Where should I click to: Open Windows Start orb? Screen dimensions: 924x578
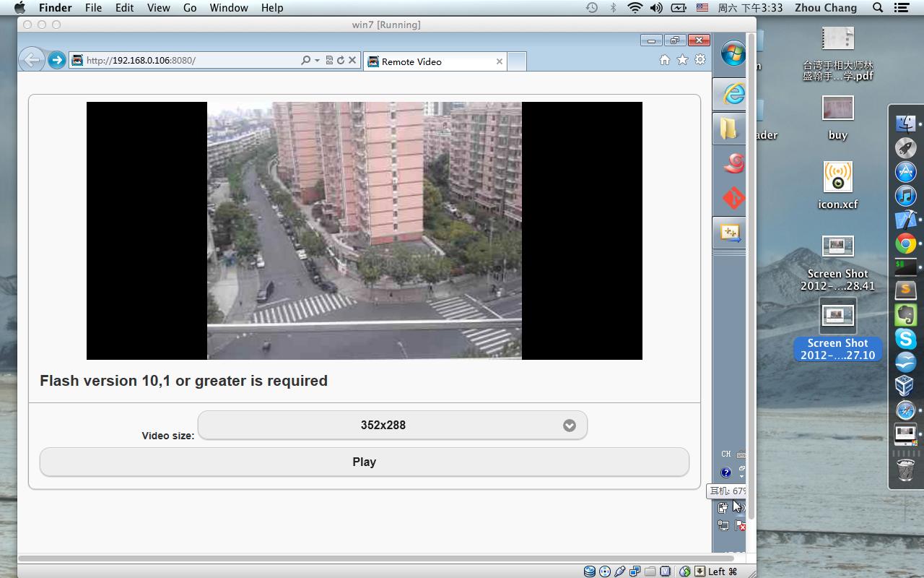coord(733,54)
